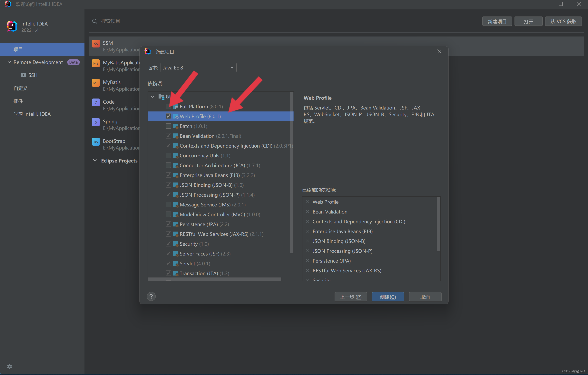The width and height of the screenshot is (588, 375).
Task: Toggle the Security checkbox
Action: (168, 244)
